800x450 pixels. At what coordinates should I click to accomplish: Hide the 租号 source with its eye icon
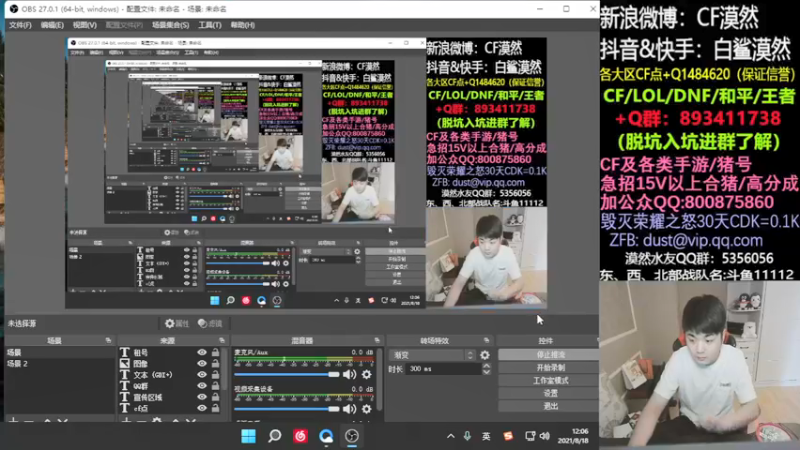pos(202,353)
